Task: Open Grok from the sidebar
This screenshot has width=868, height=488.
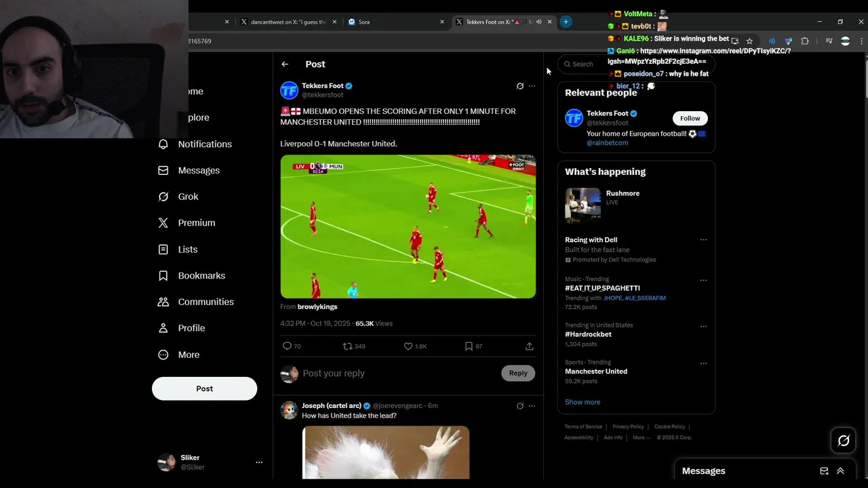Action: (x=178, y=197)
